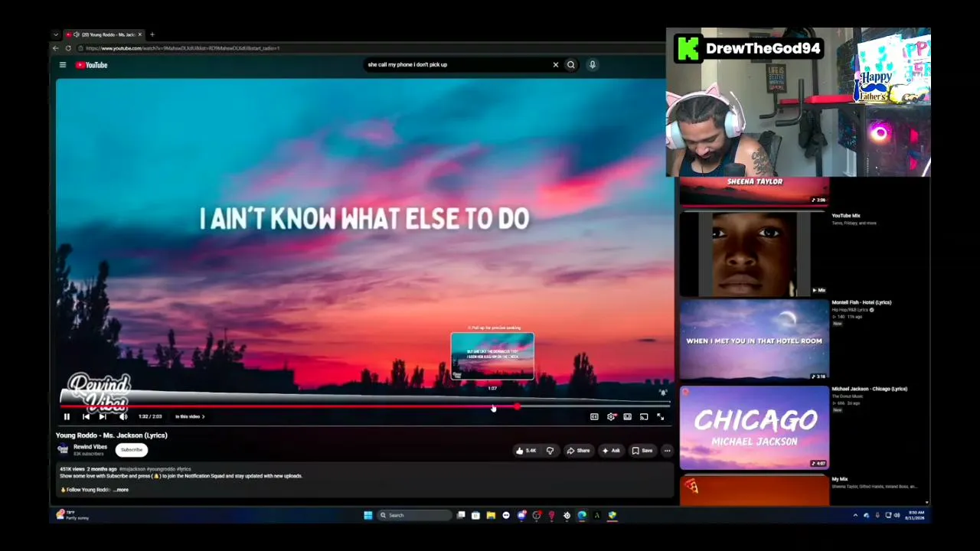Click the browser address bar URL
This screenshot has height=551, width=980.
click(x=182, y=48)
